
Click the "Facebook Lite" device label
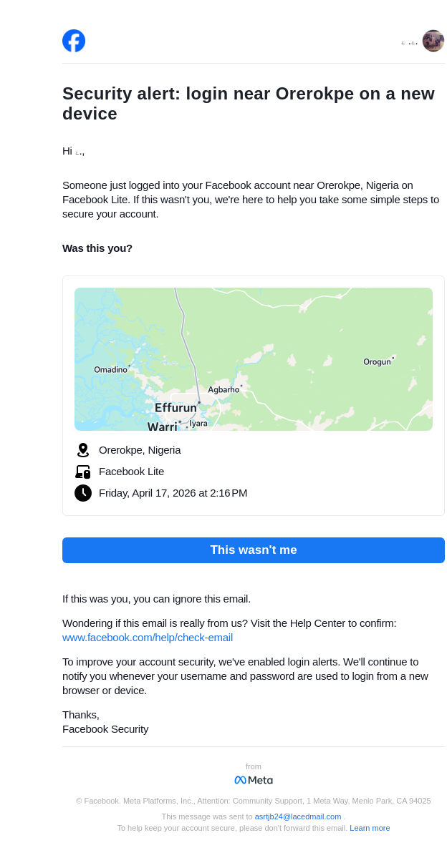click(x=131, y=472)
